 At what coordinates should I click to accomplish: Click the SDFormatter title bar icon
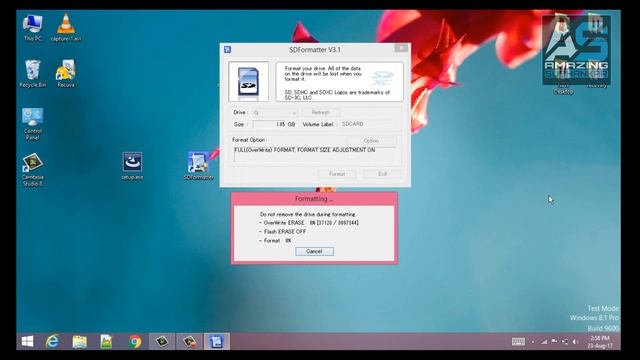227,49
